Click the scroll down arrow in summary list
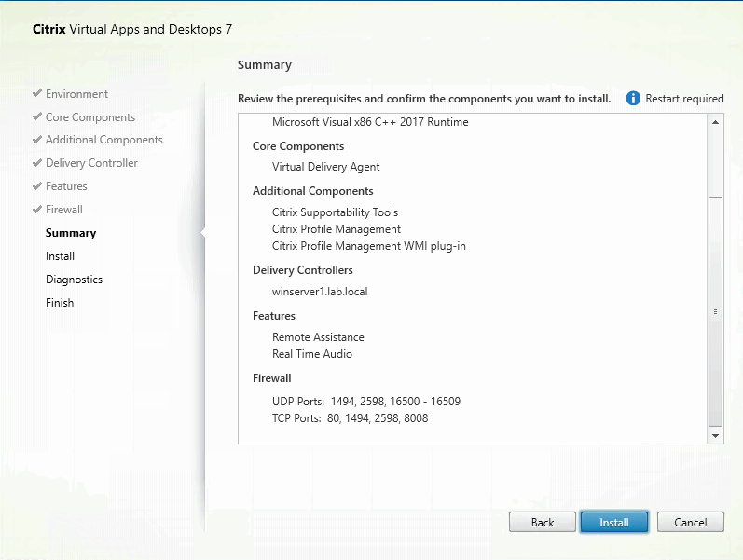Viewport: 743px width, 560px height. pos(716,435)
